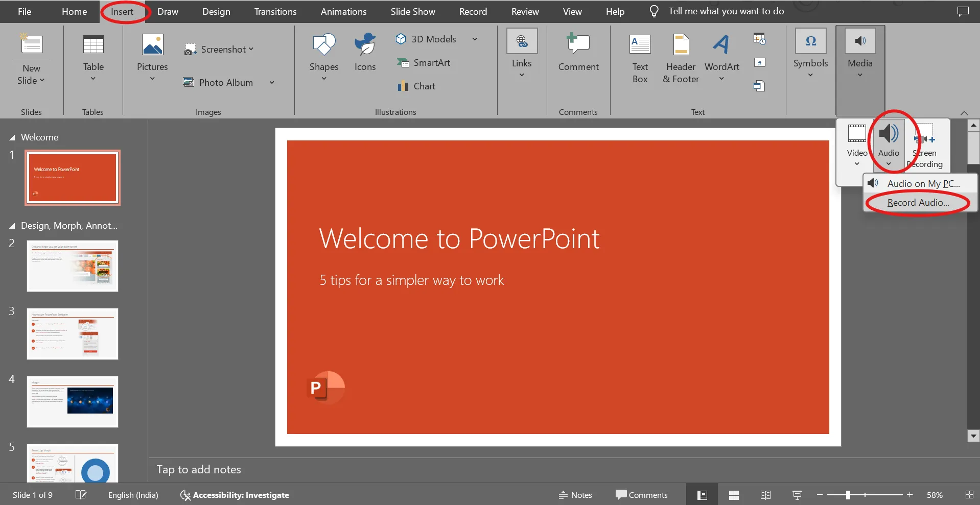Click the Slide Number icon
Image resolution: width=980 pixels, height=505 pixels.
[x=759, y=63]
